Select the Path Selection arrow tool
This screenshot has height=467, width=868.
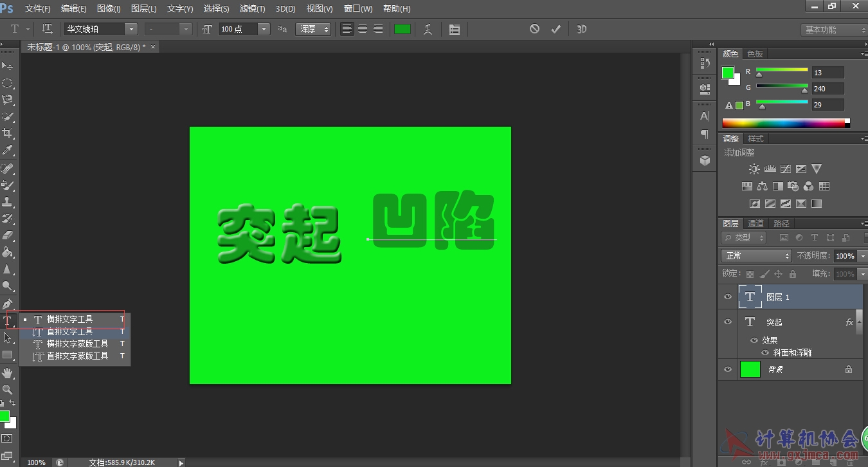(8, 338)
